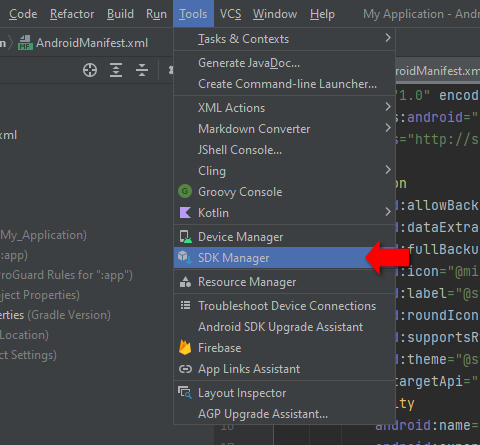Open SDK Manager from Tools menu
This screenshot has width=480, height=445.
(x=284, y=258)
